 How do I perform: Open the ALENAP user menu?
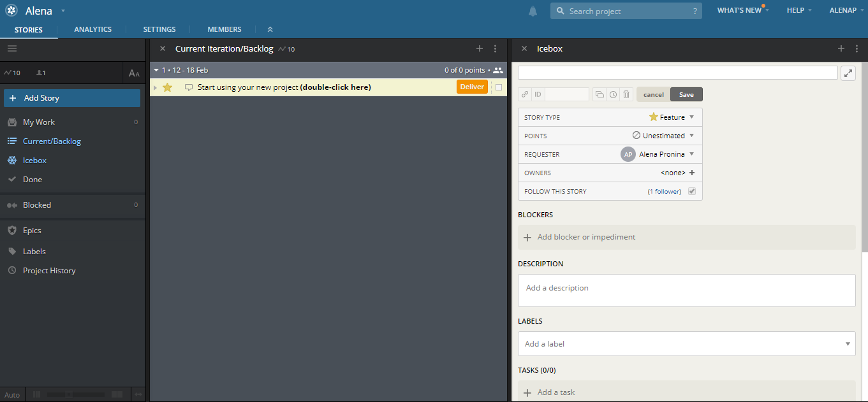[847, 10]
